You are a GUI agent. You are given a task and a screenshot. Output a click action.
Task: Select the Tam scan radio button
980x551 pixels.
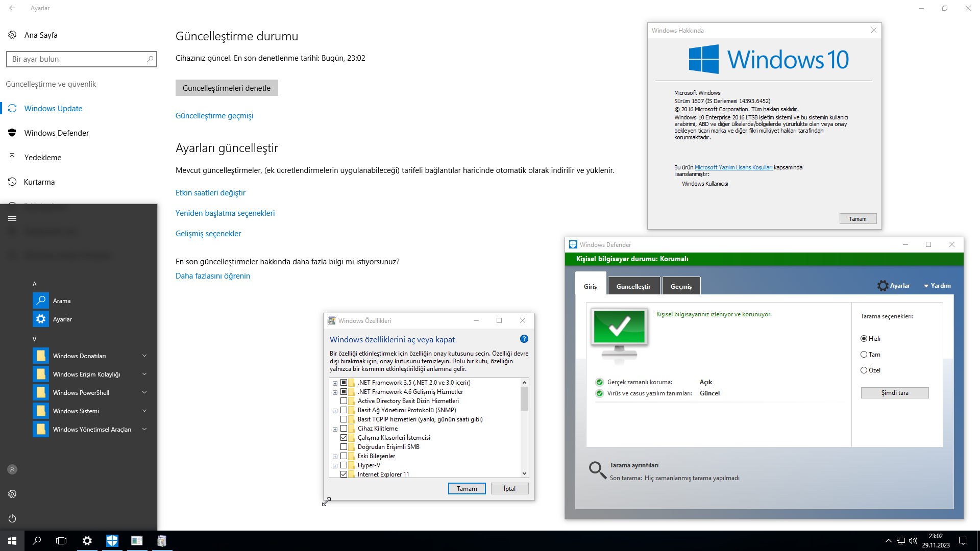[864, 355]
